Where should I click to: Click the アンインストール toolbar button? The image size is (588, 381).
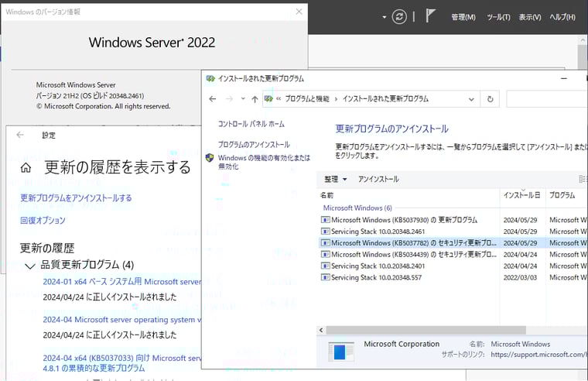378,180
